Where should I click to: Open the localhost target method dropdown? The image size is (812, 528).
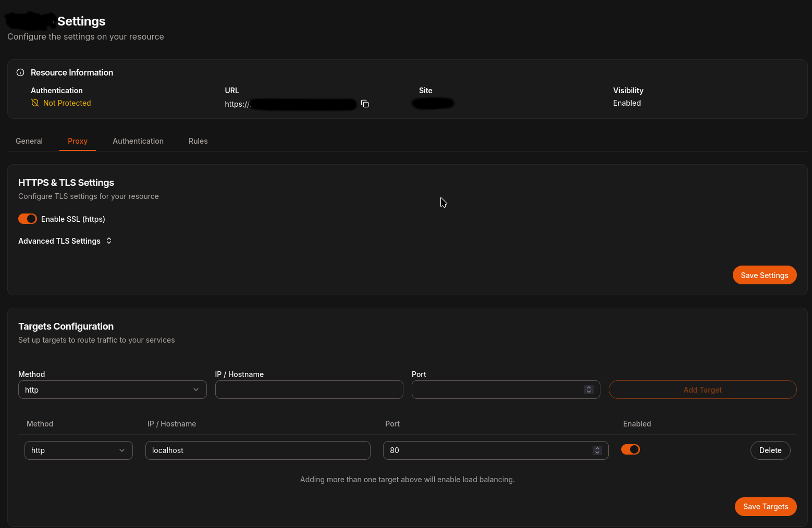[x=78, y=450]
